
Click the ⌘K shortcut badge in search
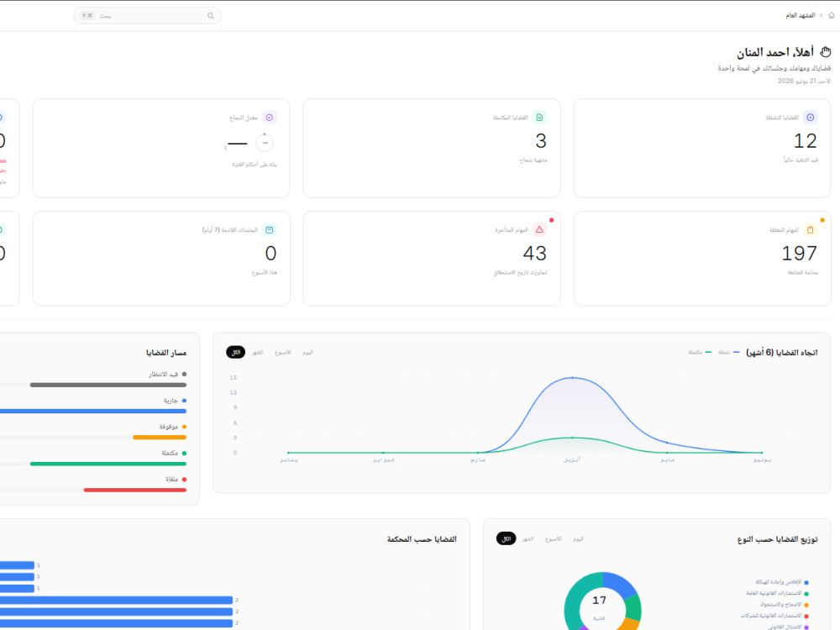(x=87, y=15)
